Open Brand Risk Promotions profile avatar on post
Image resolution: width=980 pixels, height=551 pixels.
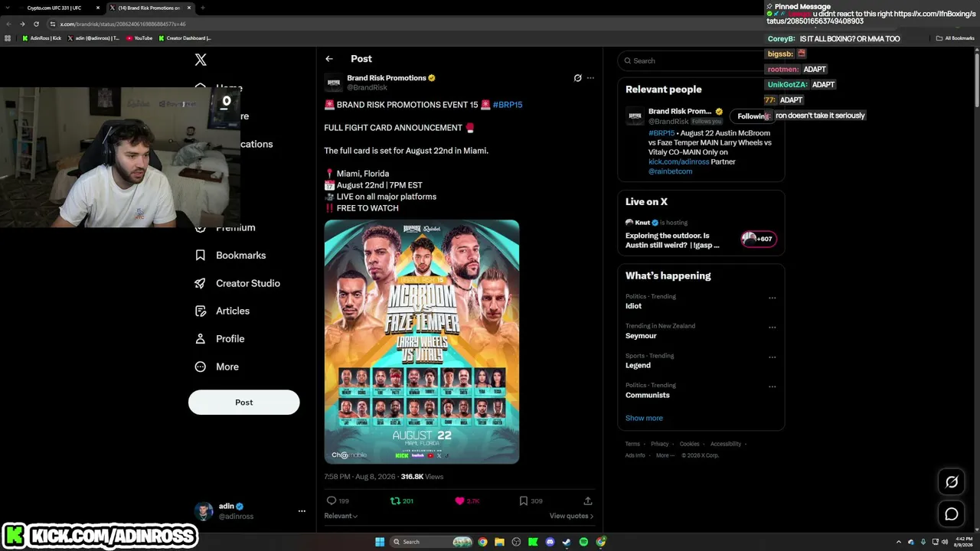pos(334,83)
